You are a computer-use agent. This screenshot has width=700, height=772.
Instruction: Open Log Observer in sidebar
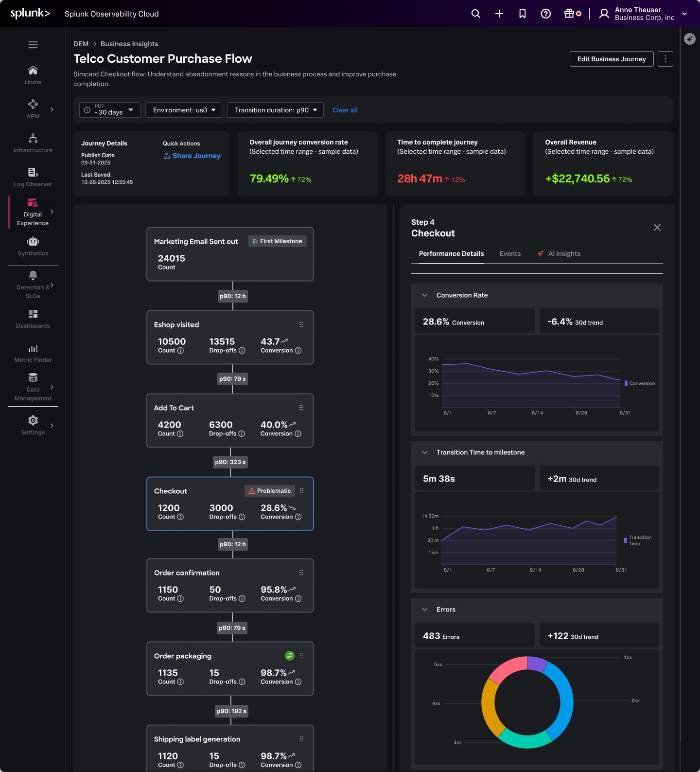(x=33, y=178)
